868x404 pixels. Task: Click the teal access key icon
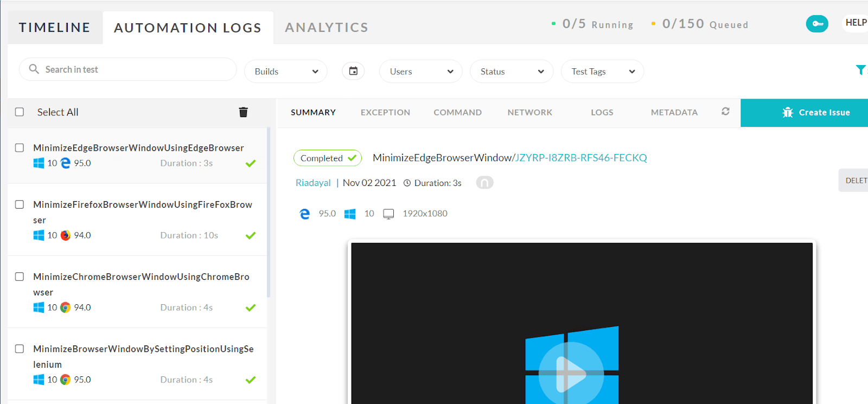click(x=816, y=24)
